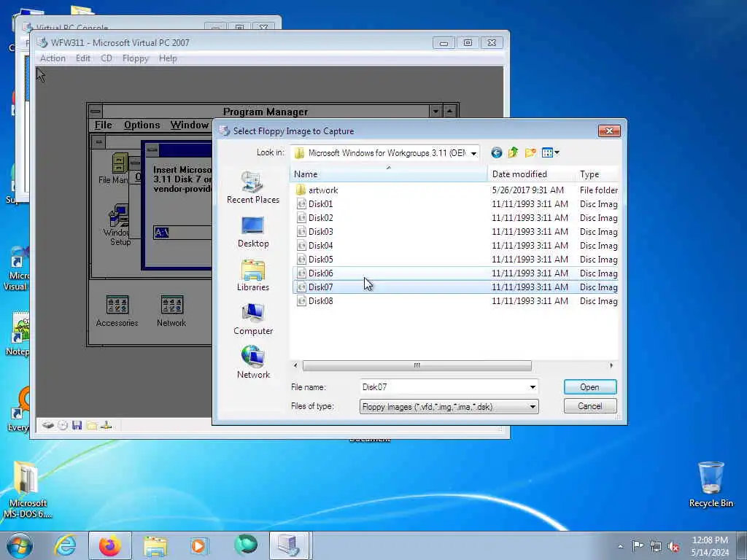The height and width of the screenshot is (560, 747).
Task: Go up one folder level icon
Action: click(x=513, y=153)
